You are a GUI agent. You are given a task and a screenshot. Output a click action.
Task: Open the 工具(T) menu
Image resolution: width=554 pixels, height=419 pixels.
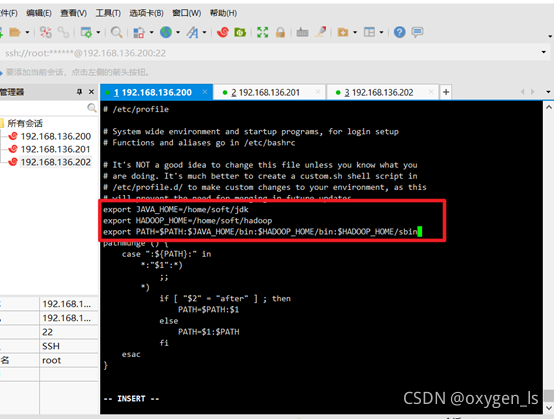108,13
